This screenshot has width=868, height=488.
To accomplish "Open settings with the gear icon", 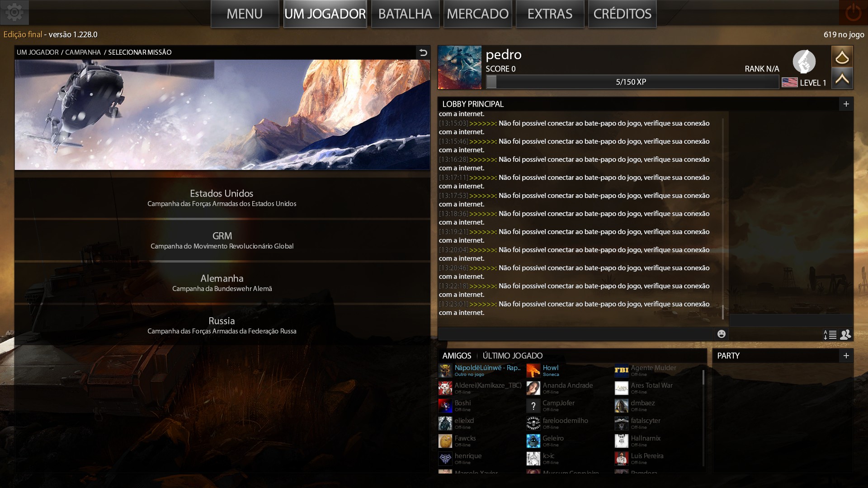I will 14,12.
